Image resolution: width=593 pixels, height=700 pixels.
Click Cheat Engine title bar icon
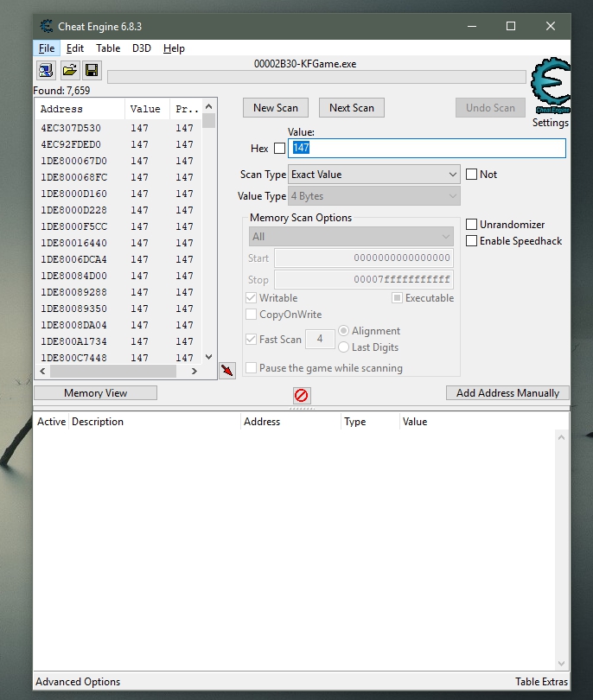pyautogui.click(x=47, y=26)
